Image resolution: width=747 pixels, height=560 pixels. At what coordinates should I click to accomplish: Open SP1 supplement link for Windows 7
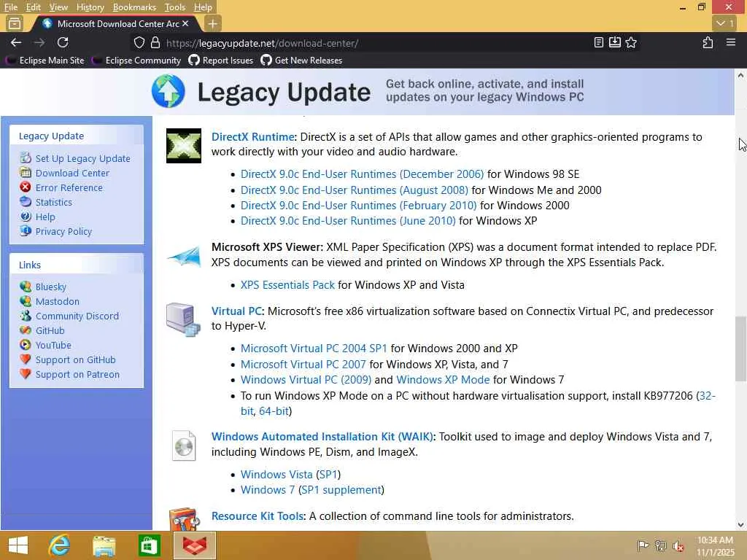341,490
